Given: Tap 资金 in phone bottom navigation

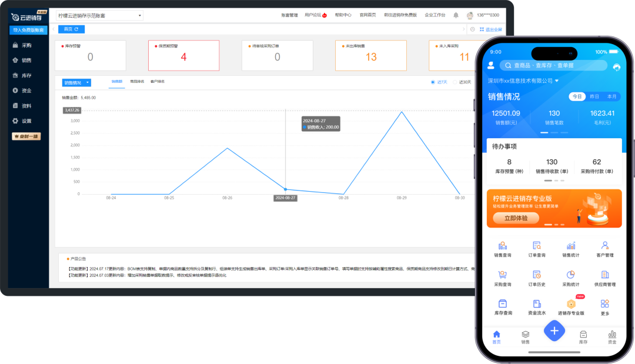Looking at the screenshot, I should pos(612,337).
